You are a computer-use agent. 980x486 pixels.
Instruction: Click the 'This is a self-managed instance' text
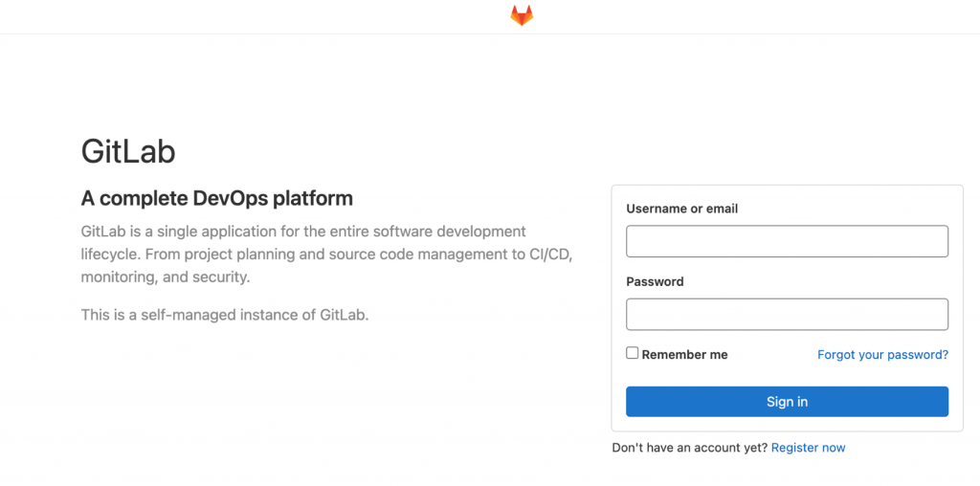[x=225, y=314]
